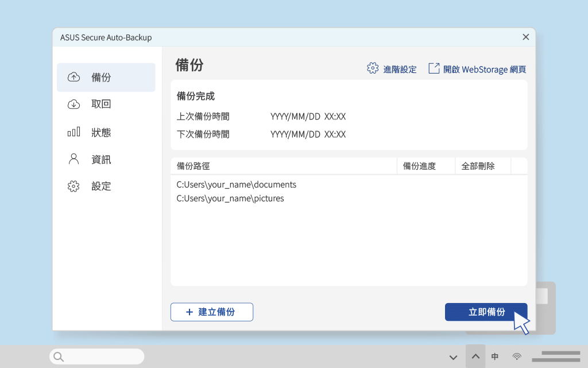
Task: Click the Wi-Fi icon in the system tray
Action: pyautogui.click(x=517, y=356)
